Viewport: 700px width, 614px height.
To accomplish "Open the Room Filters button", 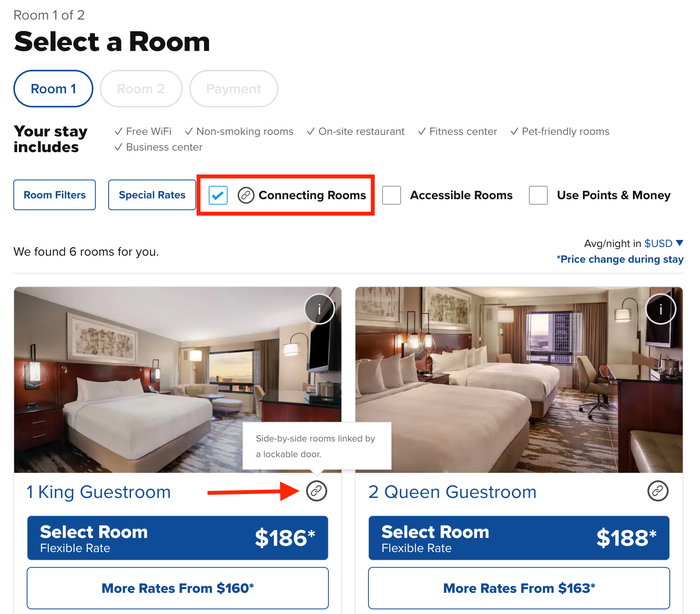I will (x=54, y=195).
